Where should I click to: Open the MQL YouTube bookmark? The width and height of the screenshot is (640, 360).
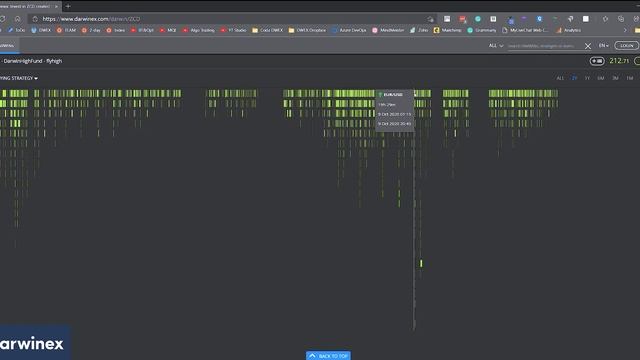pyautogui.click(x=168, y=30)
